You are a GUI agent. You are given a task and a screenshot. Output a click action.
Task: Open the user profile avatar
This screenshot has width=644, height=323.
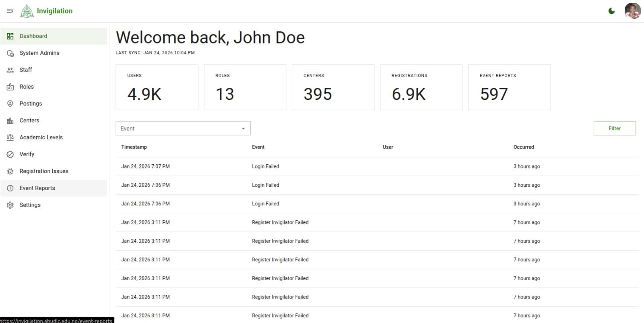[632, 11]
